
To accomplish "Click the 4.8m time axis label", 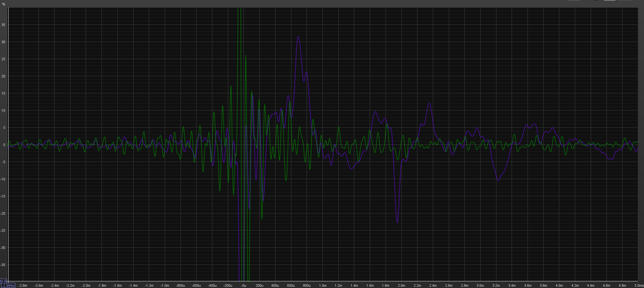I will 622,285.
